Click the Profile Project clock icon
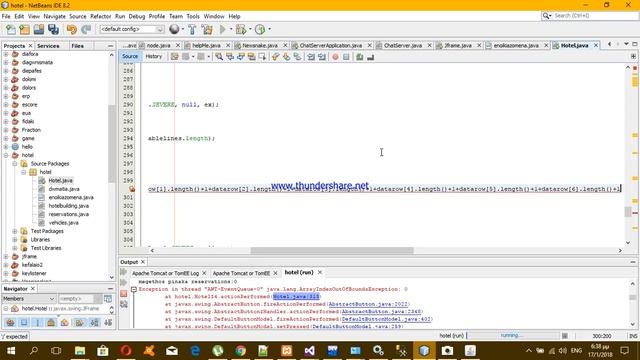Viewport: 640px width, 360px height. pos(260,29)
